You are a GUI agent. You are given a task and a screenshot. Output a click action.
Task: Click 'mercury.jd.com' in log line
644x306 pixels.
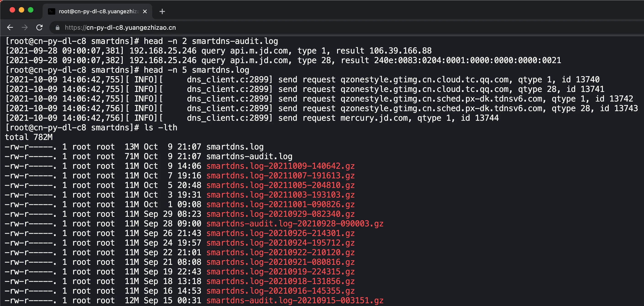click(374, 118)
